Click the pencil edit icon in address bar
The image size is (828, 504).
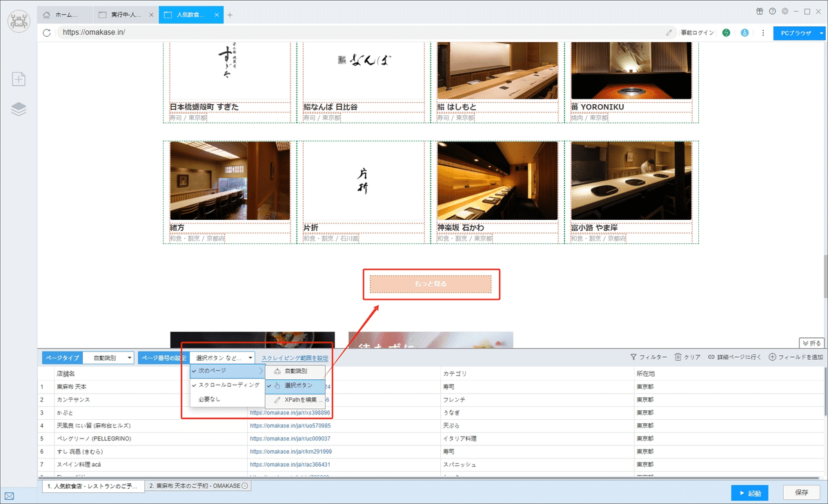[669, 32]
